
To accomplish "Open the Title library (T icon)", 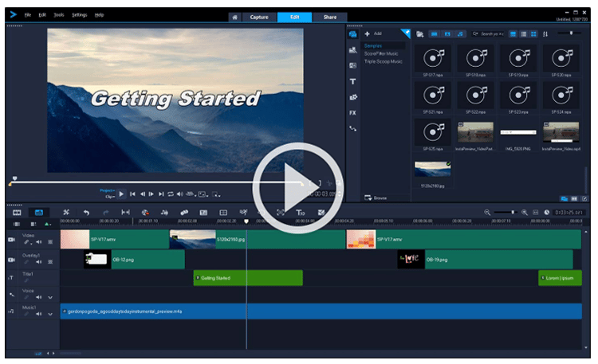I will point(352,80).
